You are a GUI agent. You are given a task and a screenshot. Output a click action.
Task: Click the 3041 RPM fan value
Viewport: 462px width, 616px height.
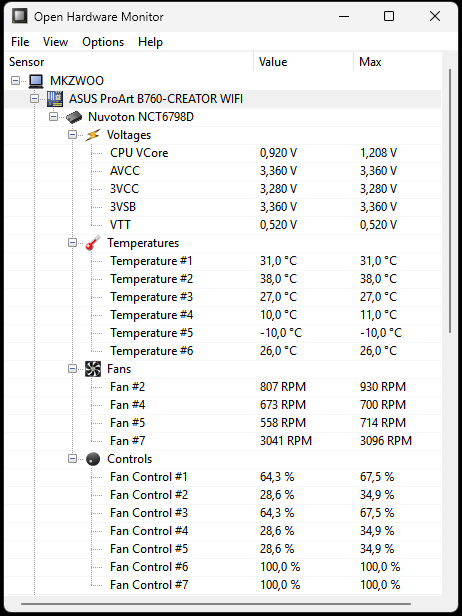tap(286, 441)
